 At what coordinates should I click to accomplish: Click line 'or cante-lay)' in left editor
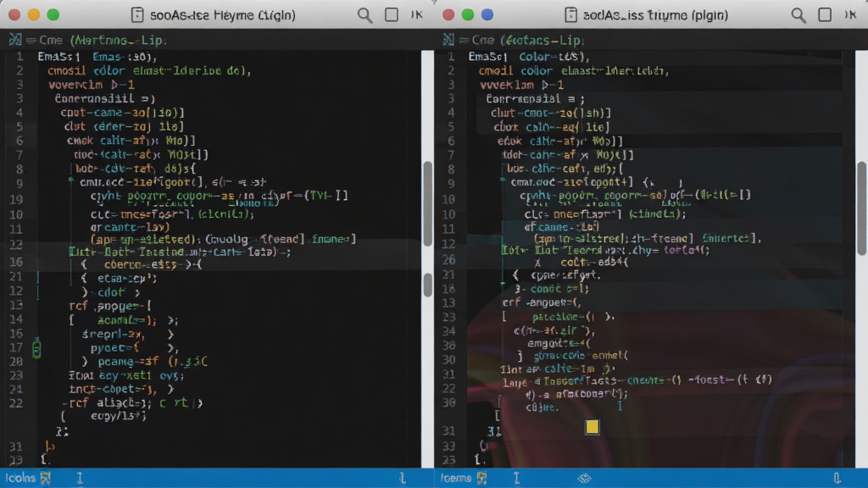[130, 227]
